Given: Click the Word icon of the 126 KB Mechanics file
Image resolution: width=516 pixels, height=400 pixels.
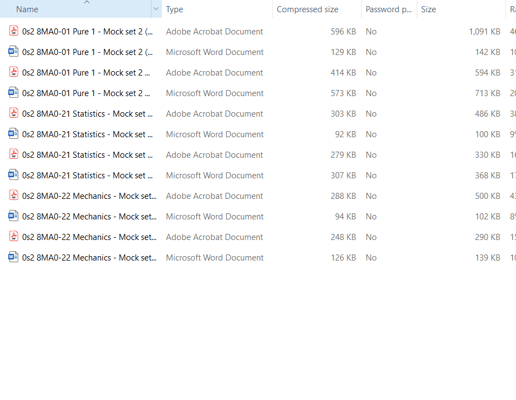Looking at the screenshot, I should pyautogui.click(x=13, y=257).
